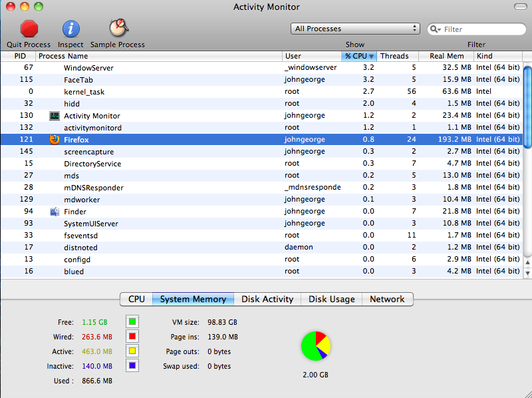Screen dimensions: 532x398
Task: Sort by Threads column header
Action: (x=398, y=56)
